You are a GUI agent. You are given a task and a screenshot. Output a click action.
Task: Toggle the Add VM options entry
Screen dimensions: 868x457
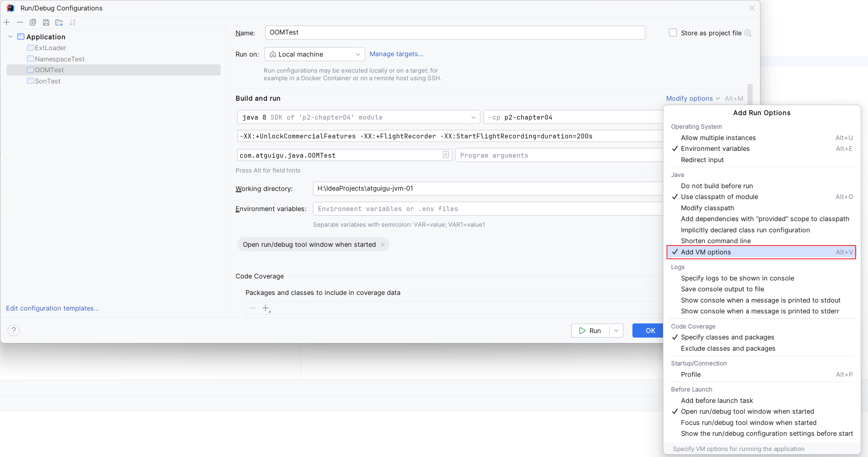tap(705, 252)
